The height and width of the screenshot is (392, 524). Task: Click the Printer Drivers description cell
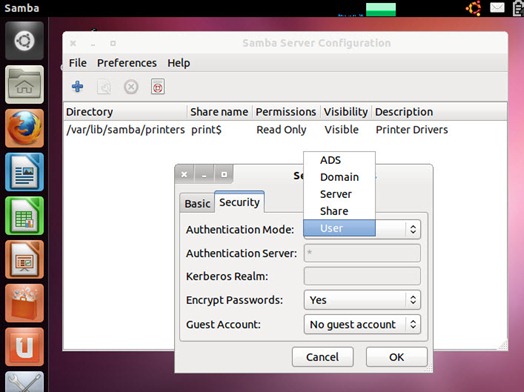pos(412,130)
